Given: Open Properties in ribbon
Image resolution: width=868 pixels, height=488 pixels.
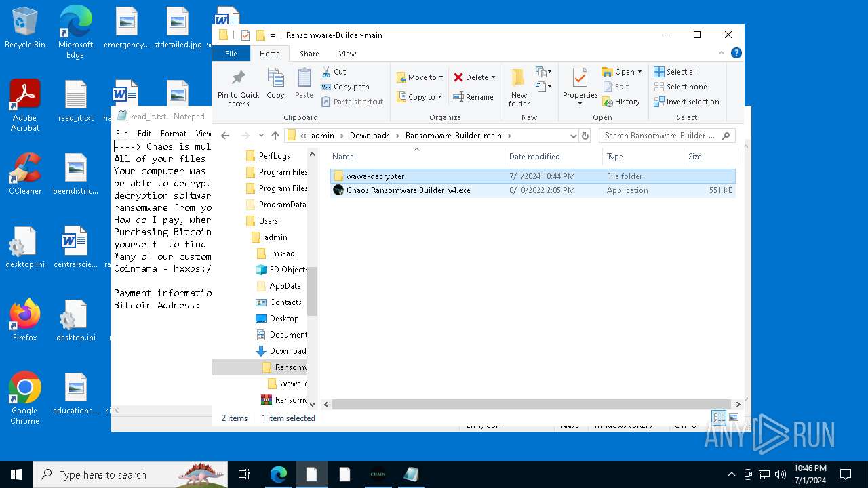Looking at the screenshot, I should point(580,87).
